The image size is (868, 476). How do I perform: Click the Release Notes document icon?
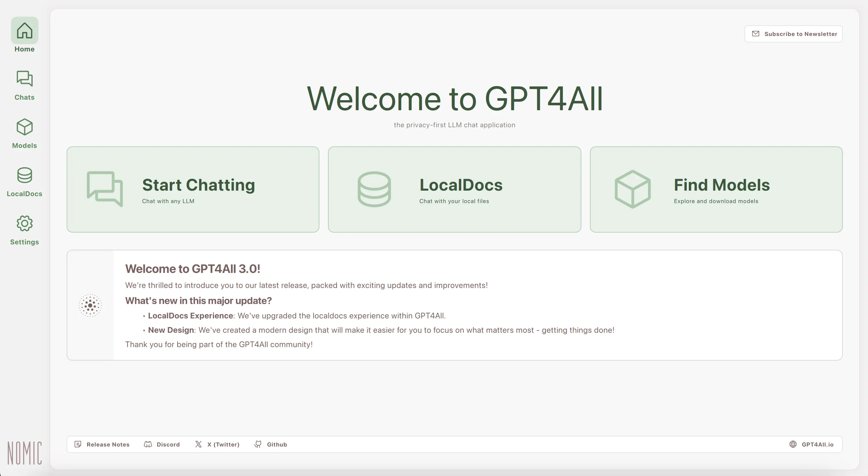[x=78, y=444]
